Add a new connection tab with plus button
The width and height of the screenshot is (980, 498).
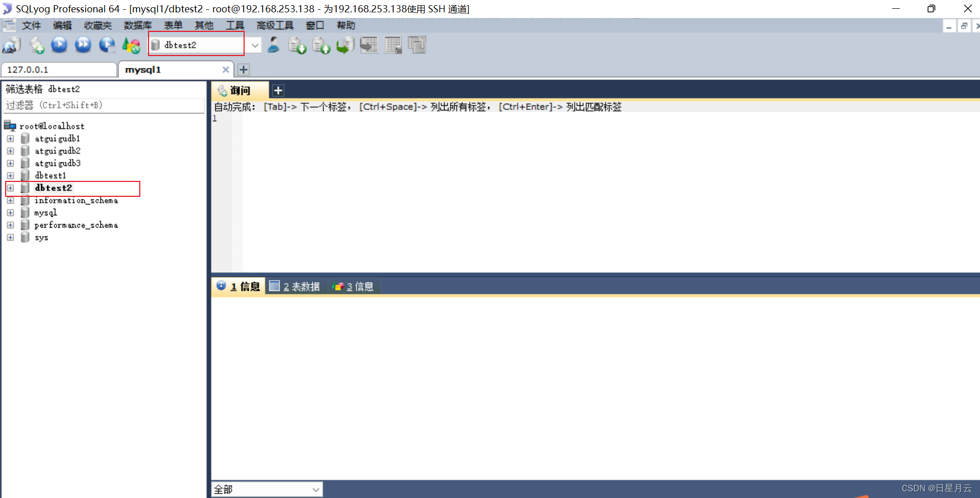[244, 69]
